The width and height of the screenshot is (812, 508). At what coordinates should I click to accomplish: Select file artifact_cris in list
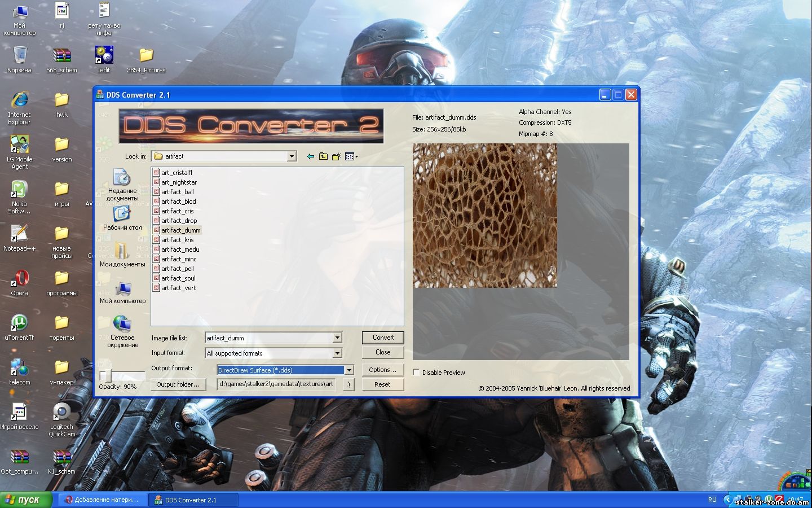[x=173, y=211]
